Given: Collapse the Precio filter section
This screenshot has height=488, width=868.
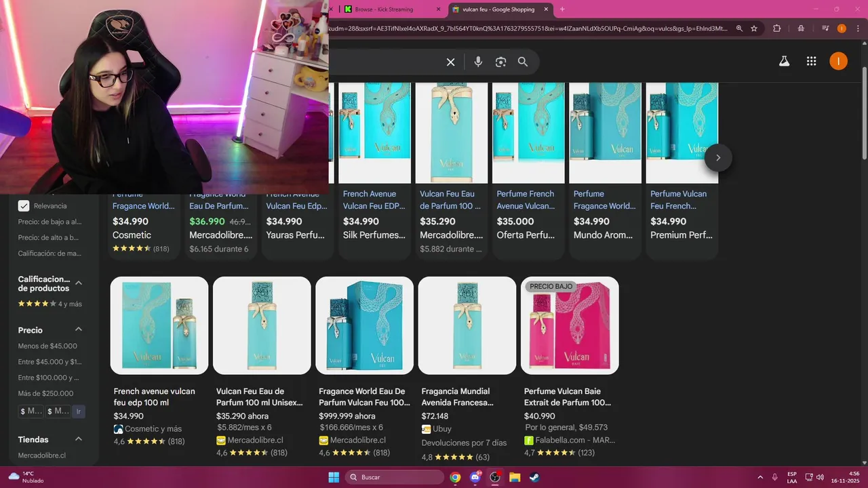Looking at the screenshot, I should (x=79, y=329).
